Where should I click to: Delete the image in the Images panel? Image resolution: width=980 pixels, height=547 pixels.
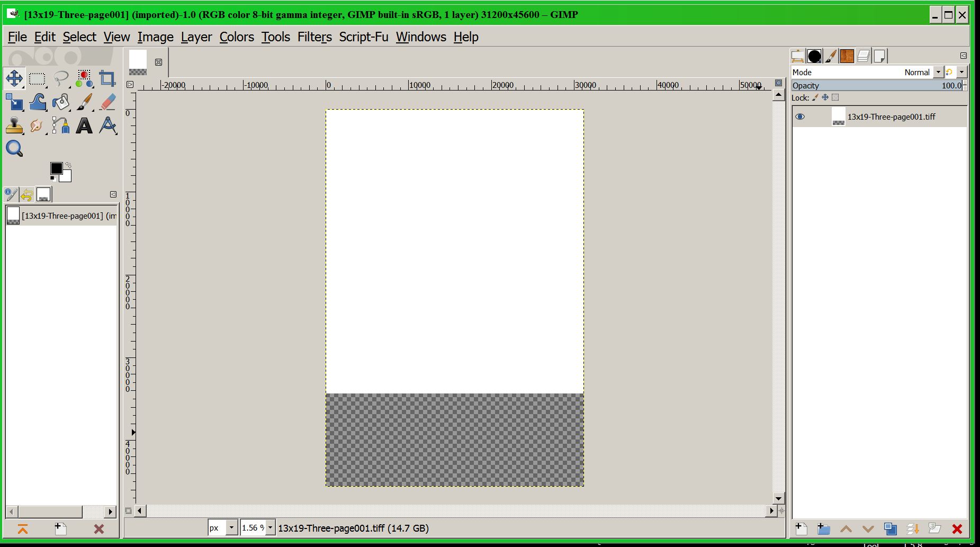(98, 529)
